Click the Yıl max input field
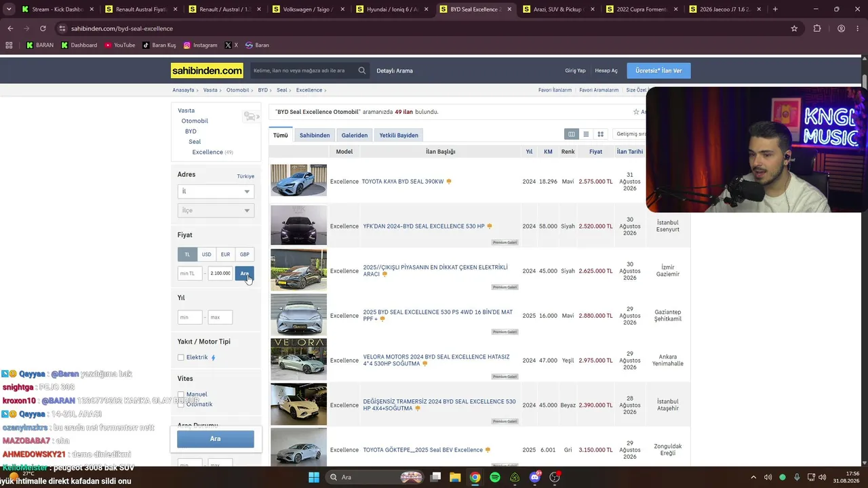The image size is (868, 488). tap(220, 317)
